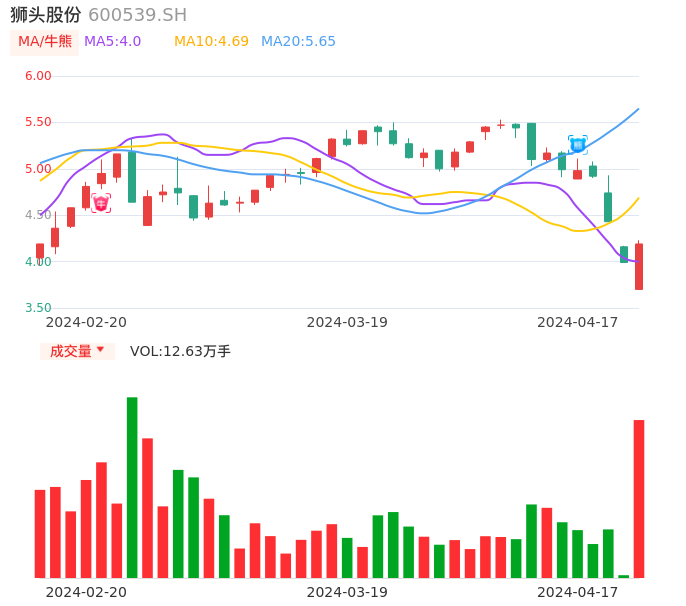Click the first red volume bar on left

pyautogui.click(x=40, y=533)
